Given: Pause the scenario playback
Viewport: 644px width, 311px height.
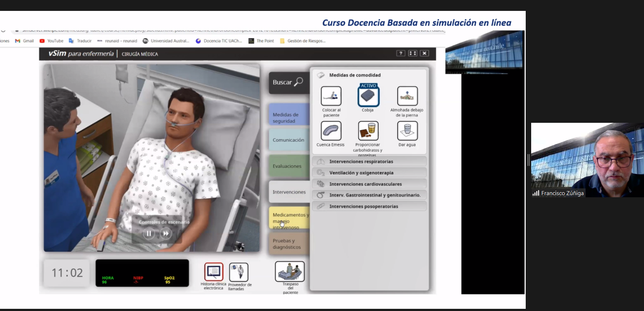Looking at the screenshot, I should pos(149,234).
